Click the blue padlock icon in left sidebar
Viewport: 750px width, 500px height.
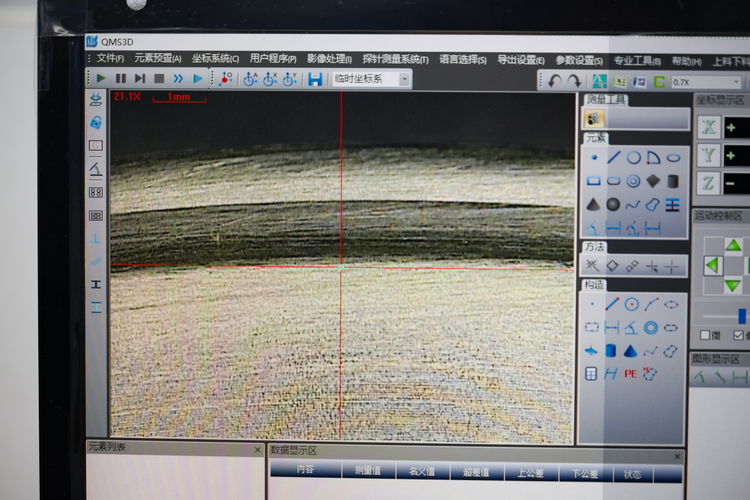[x=96, y=122]
